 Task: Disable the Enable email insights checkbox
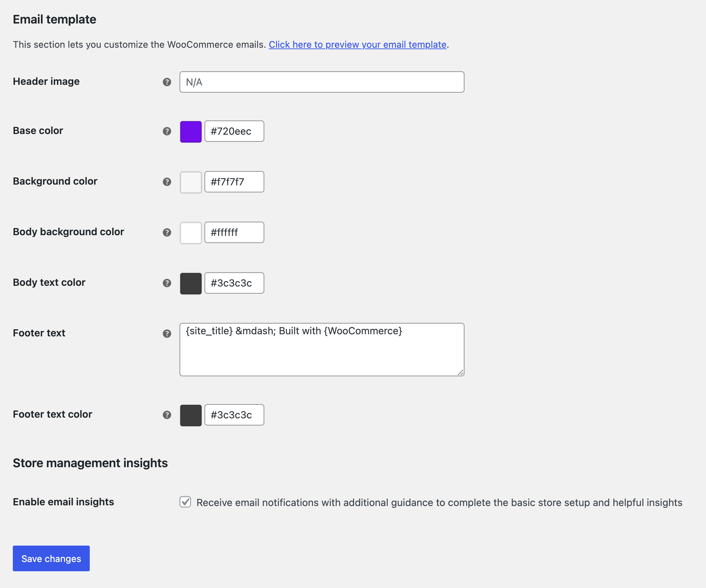tap(185, 502)
